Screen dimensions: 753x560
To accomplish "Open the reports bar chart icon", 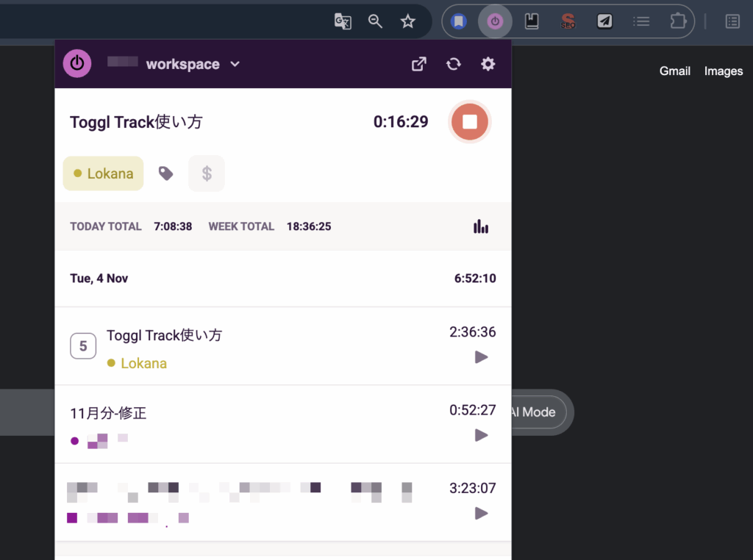I will (x=481, y=226).
